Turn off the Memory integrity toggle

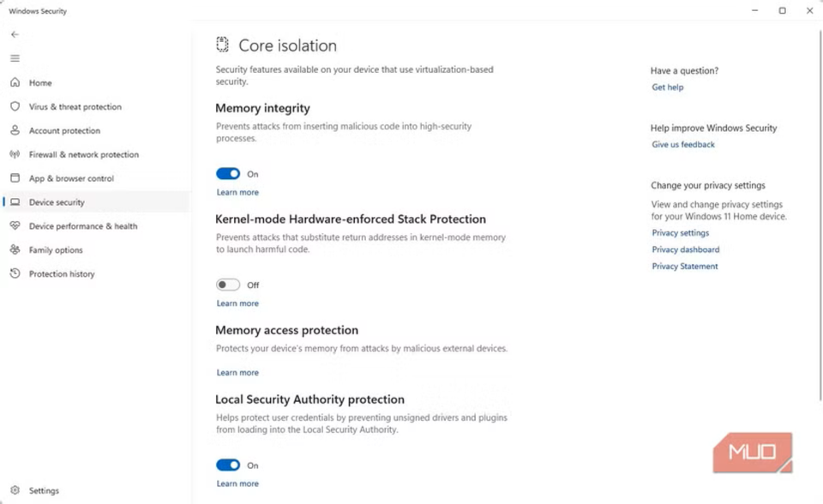(x=228, y=174)
